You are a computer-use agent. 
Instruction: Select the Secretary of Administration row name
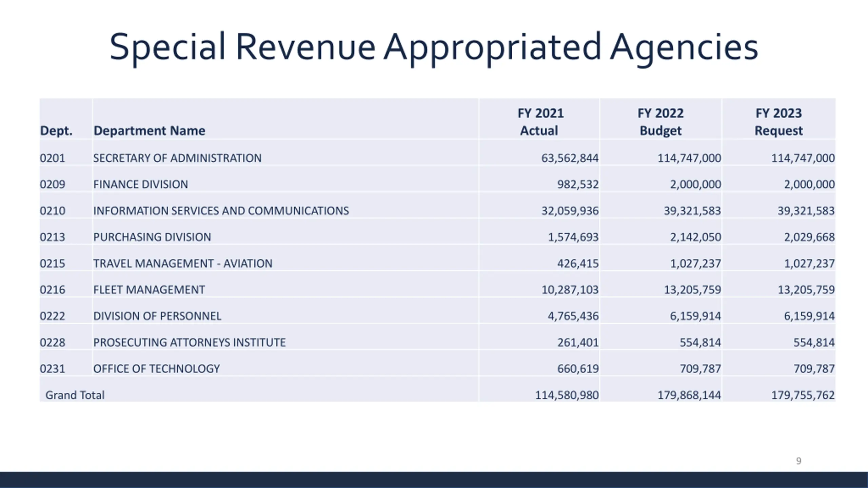(x=177, y=158)
